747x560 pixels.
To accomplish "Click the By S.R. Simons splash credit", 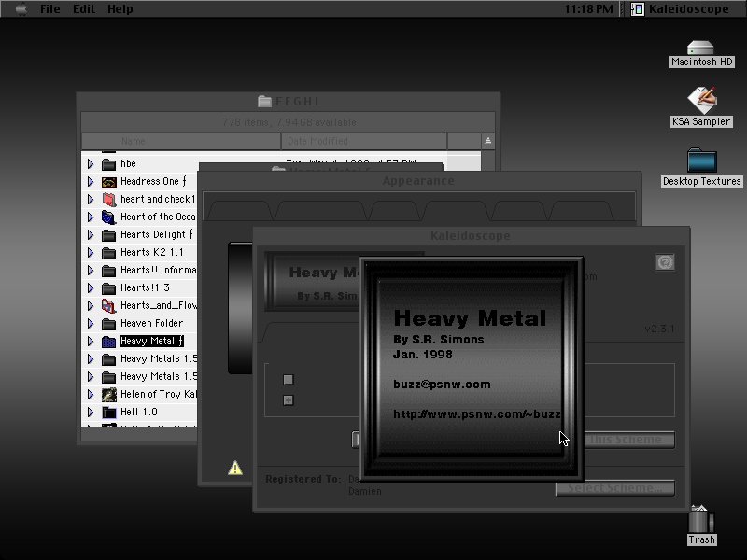I will 438,340.
